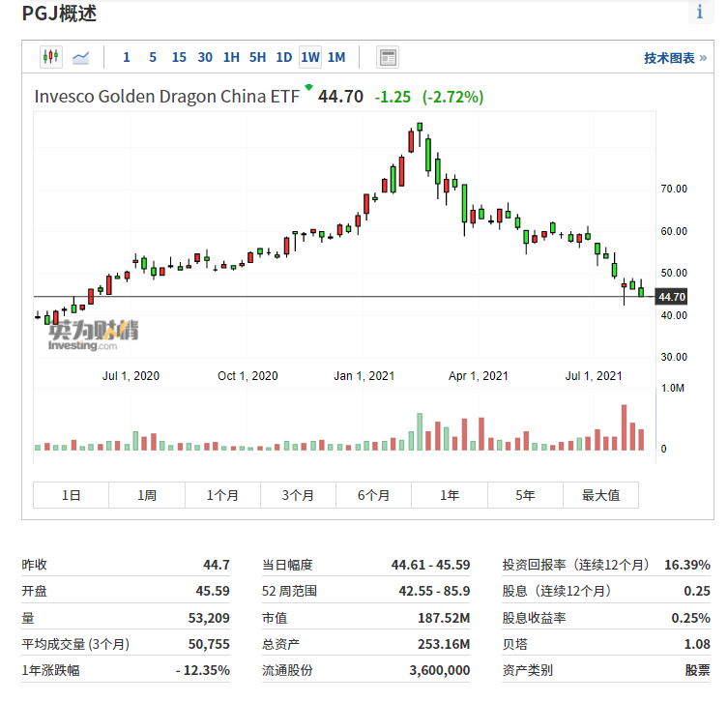Click the 30.00 price axis label
Viewport: 728px width, 702px height.
674,357
